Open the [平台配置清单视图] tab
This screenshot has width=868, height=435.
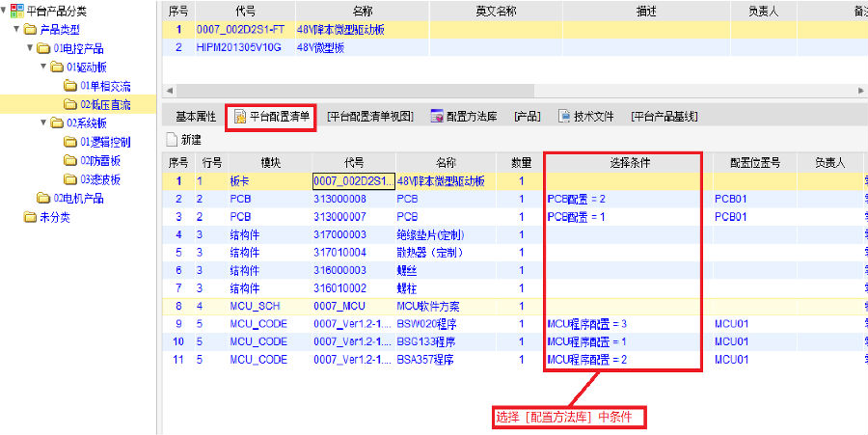pyautogui.click(x=370, y=117)
